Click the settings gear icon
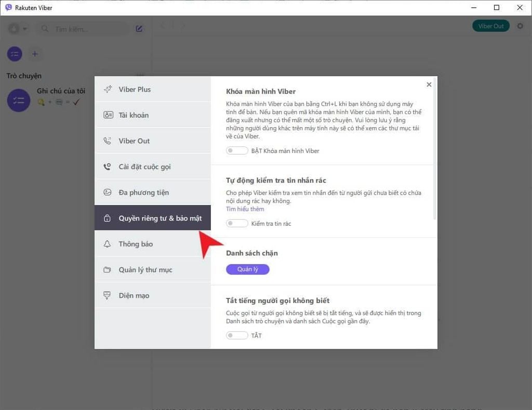Screen dimensions: 532x410 520,25
